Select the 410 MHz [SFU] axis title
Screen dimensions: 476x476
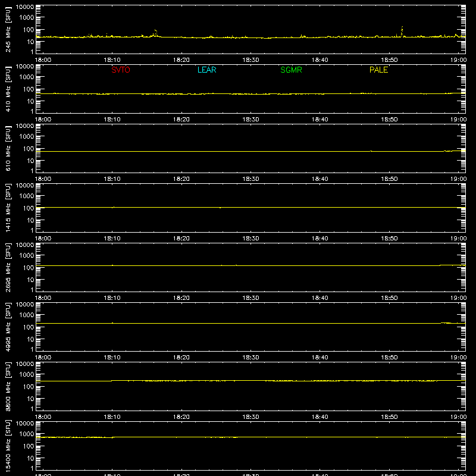coord(8,89)
